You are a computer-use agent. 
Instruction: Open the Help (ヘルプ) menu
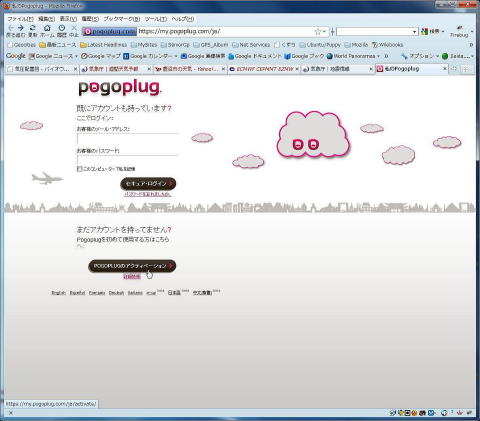[183, 19]
